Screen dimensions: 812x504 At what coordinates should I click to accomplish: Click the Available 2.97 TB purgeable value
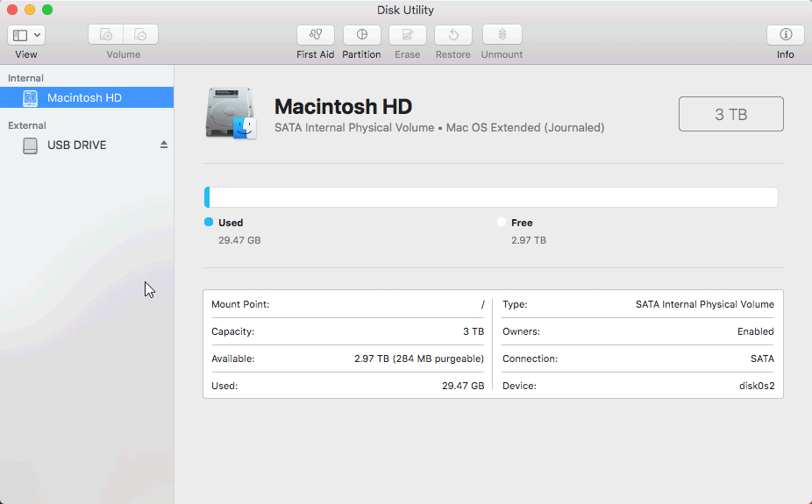(x=419, y=358)
